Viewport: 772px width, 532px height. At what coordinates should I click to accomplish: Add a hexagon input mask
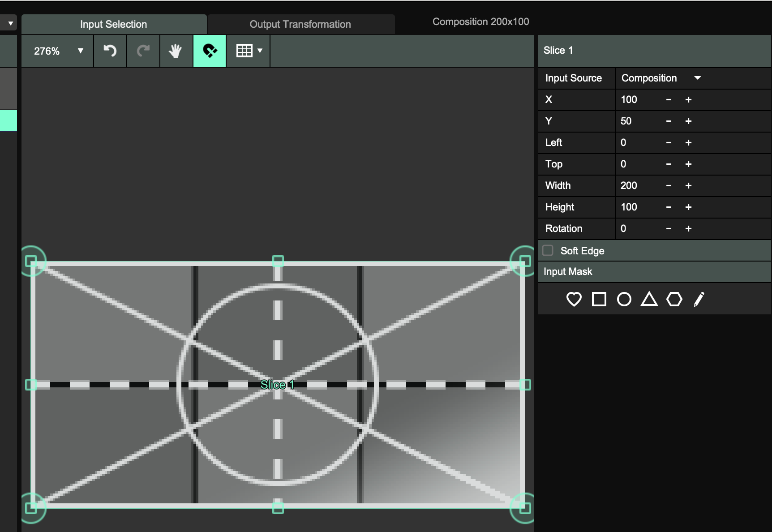coord(674,299)
